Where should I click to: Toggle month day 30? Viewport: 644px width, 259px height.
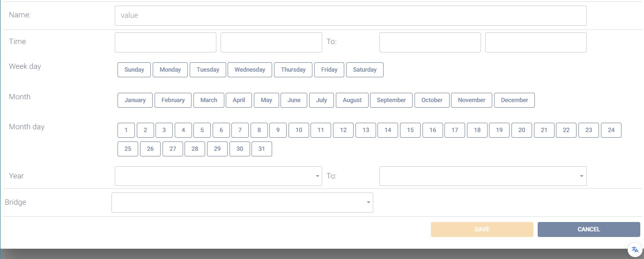click(240, 149)
